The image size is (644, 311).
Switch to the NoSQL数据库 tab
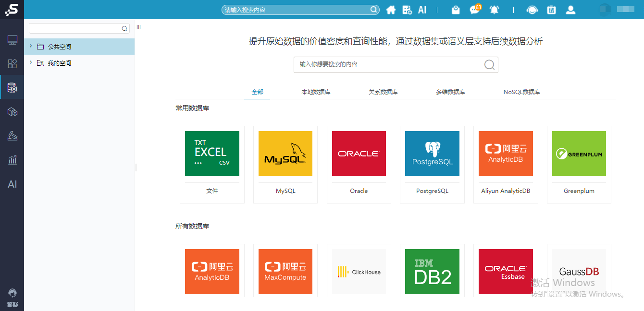click(521, 92)
